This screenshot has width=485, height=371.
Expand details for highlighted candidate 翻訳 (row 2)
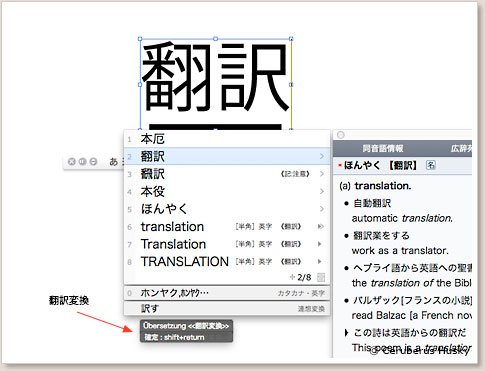click(x=322, y=156)
